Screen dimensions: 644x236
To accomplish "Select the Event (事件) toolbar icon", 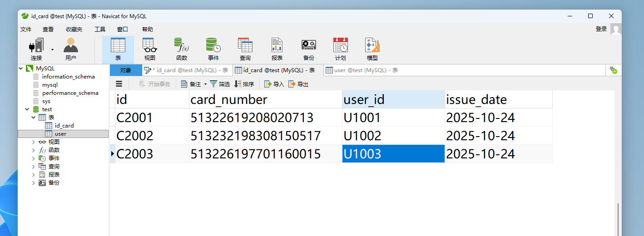I will 213,49.
